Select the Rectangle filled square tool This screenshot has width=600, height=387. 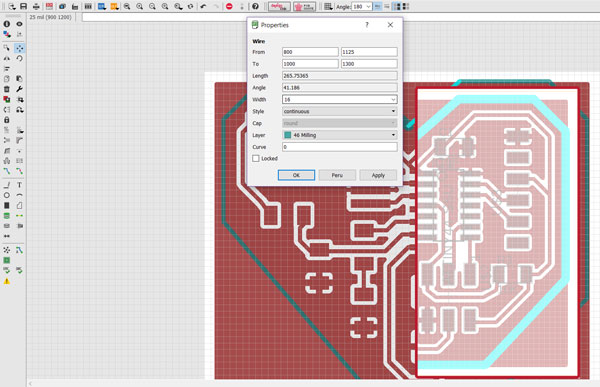tap(7, 206)
